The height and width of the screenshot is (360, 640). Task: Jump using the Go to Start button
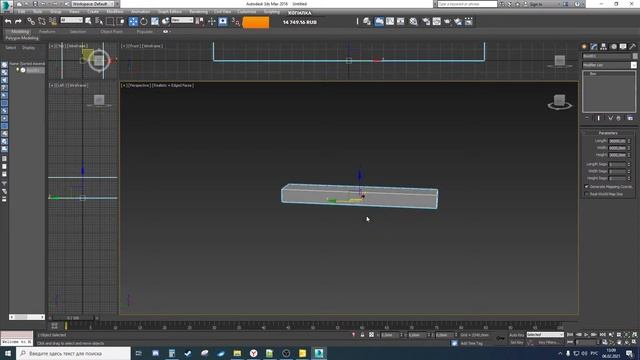click(x=570, y=335)
